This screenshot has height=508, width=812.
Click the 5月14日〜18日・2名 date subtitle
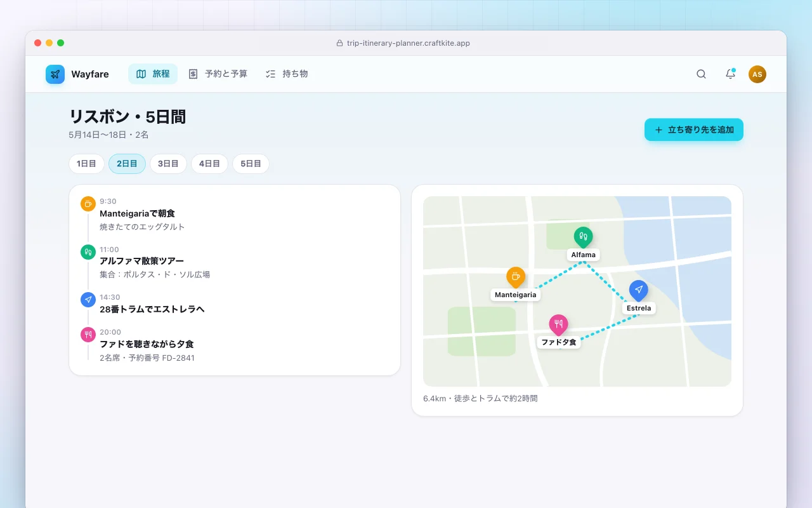pyautogui.click(x=108, y=135)
